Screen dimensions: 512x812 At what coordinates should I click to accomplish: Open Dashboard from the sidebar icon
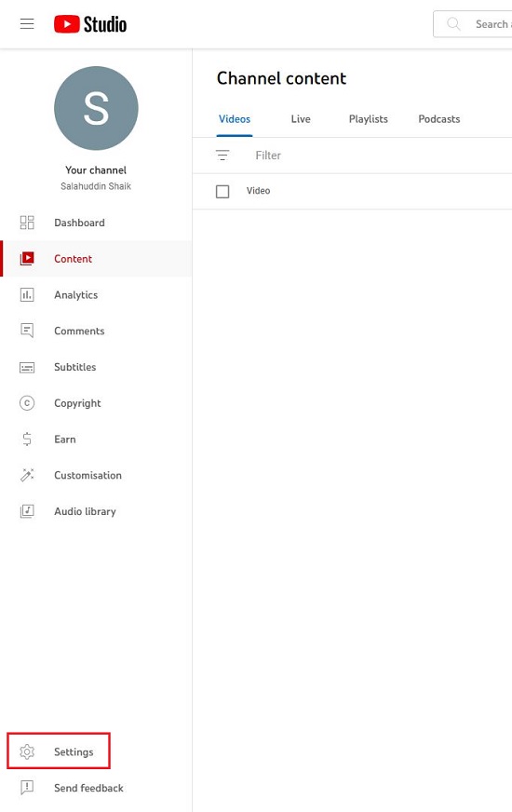[x=27, y=223]
